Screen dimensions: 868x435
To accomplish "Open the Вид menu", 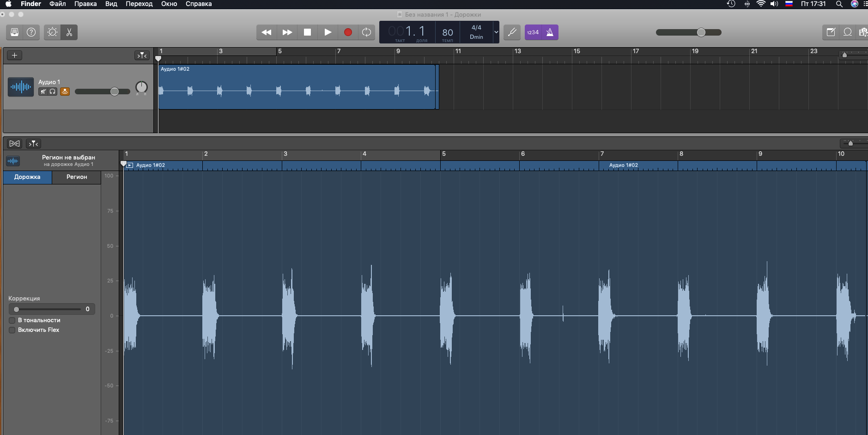I will point(111,4).
